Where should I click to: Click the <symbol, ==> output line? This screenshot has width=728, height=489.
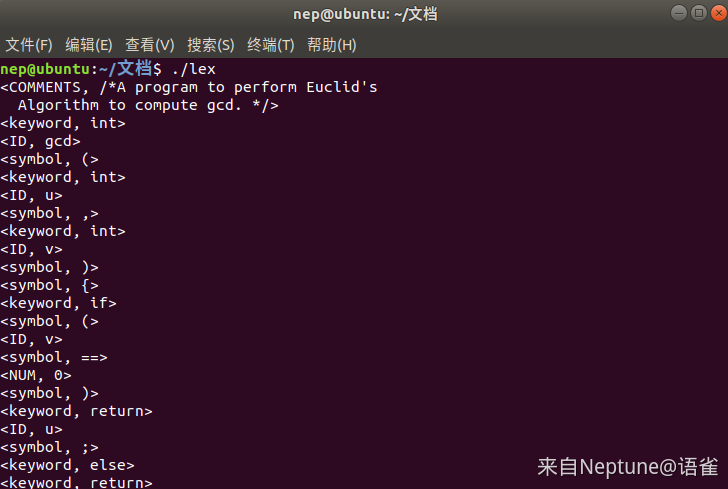tap(54, 357)
